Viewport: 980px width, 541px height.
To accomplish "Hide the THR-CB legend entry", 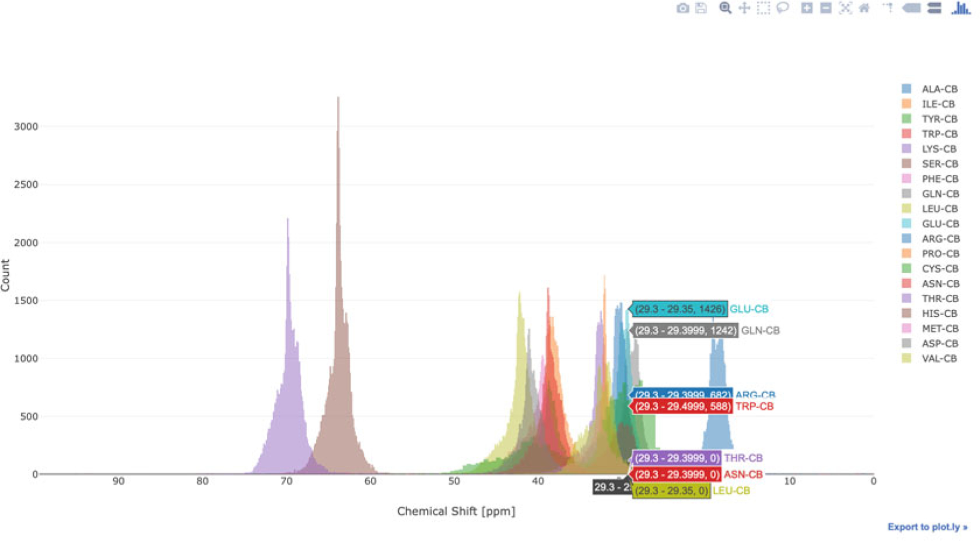I will [930, 298].
